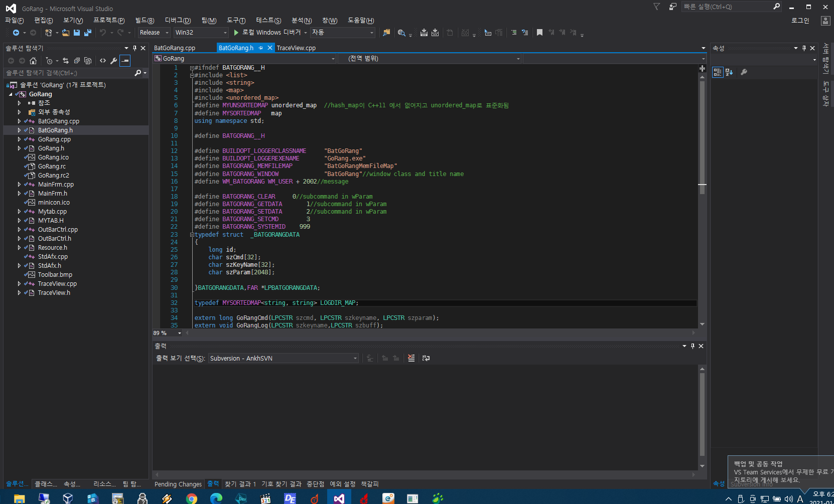Pin the BatGoRang.h tab
834x504 pixels.
point(260,48)
